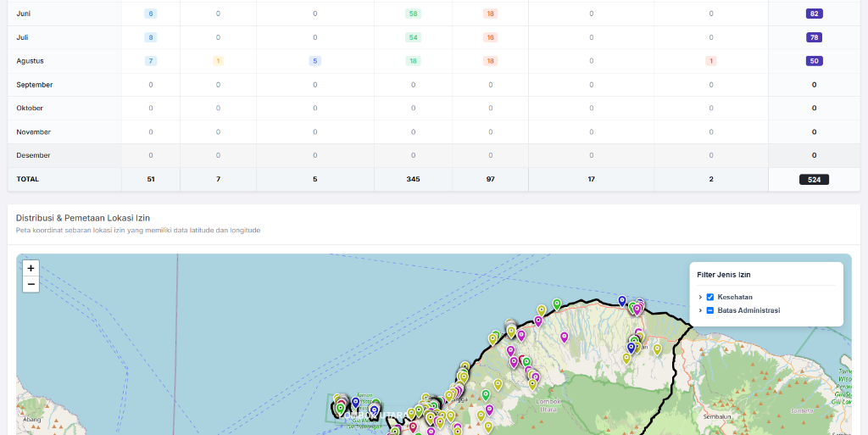Click the yellow 1 badge in Agustus row
This screenshot has height=435, width=868.
coord(218,61)
